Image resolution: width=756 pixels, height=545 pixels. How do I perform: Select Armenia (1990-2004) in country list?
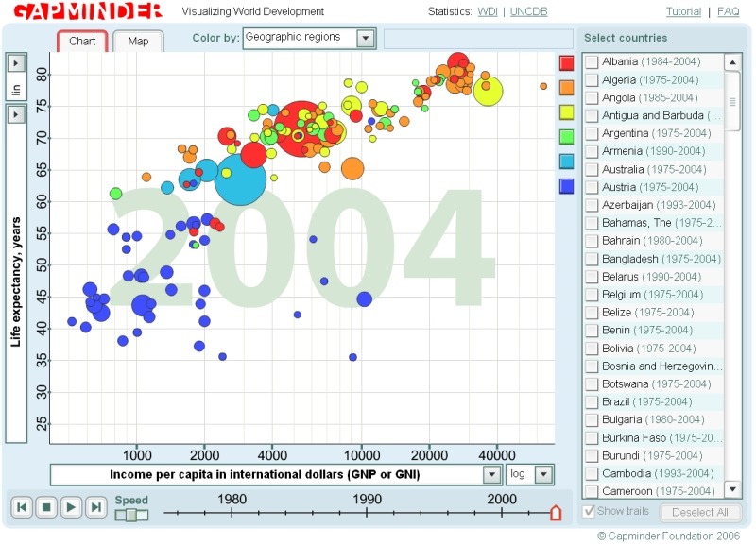[x=654, y=151]
